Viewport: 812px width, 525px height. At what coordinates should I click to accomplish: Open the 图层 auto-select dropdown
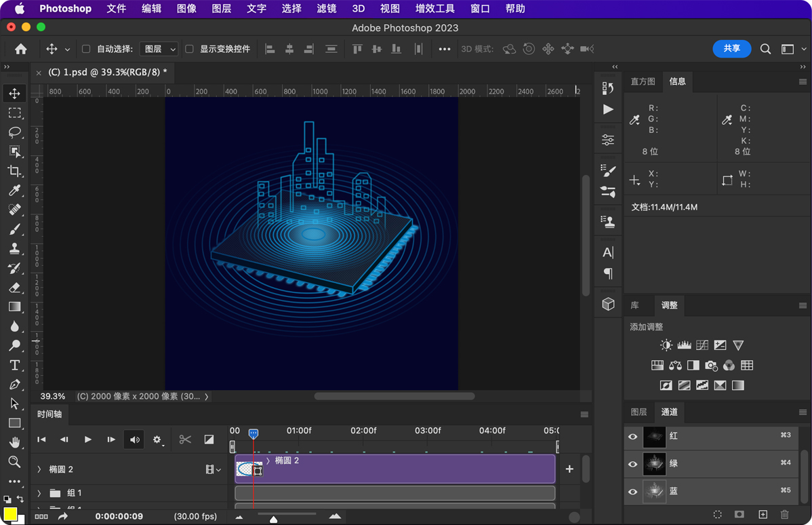tap(159, 49)
